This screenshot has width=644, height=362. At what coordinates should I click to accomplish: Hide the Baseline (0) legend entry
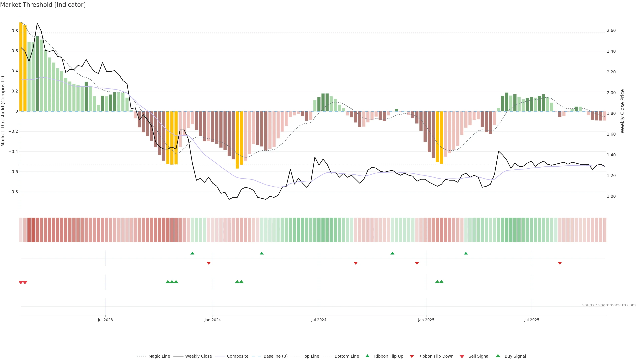(275, 356)
